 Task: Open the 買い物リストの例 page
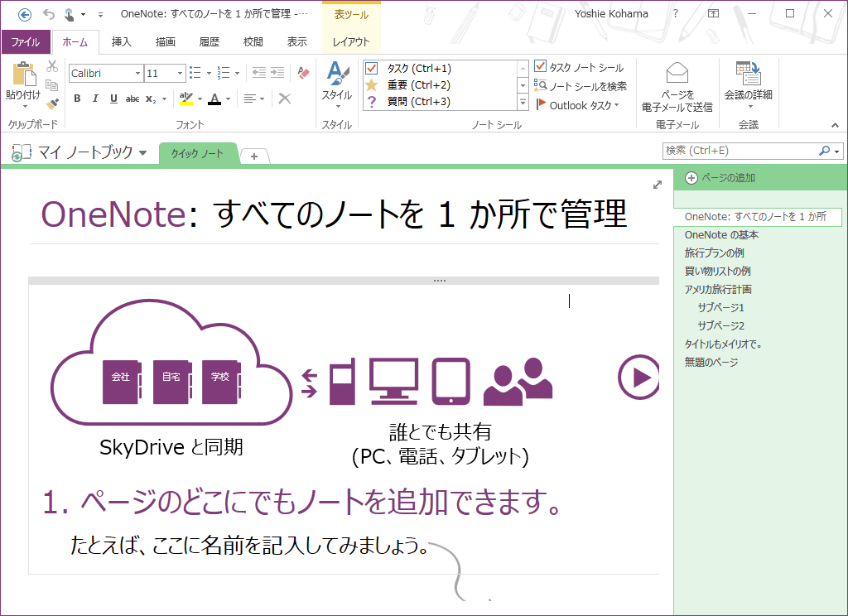(718, 271)
